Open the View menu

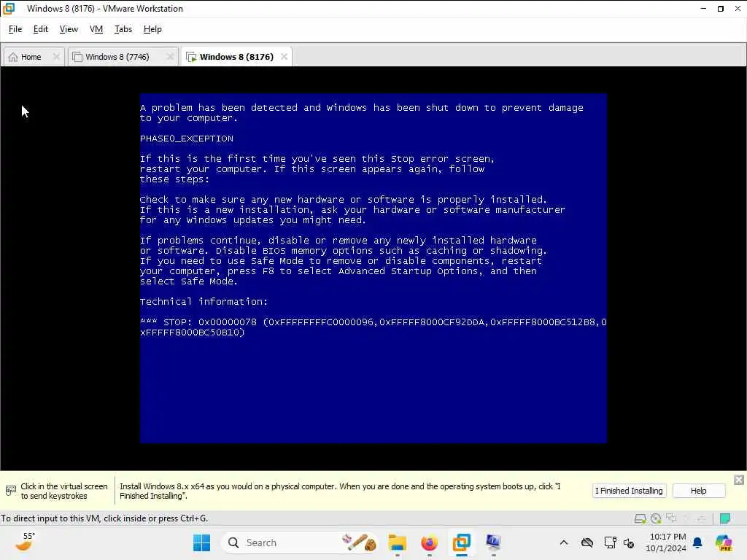click(69, 29)
